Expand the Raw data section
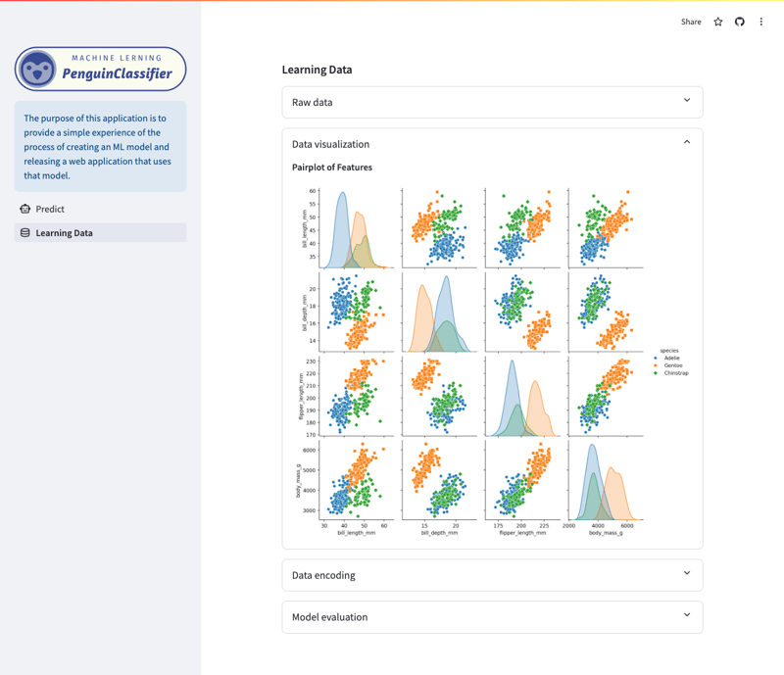 coord(492,102)
